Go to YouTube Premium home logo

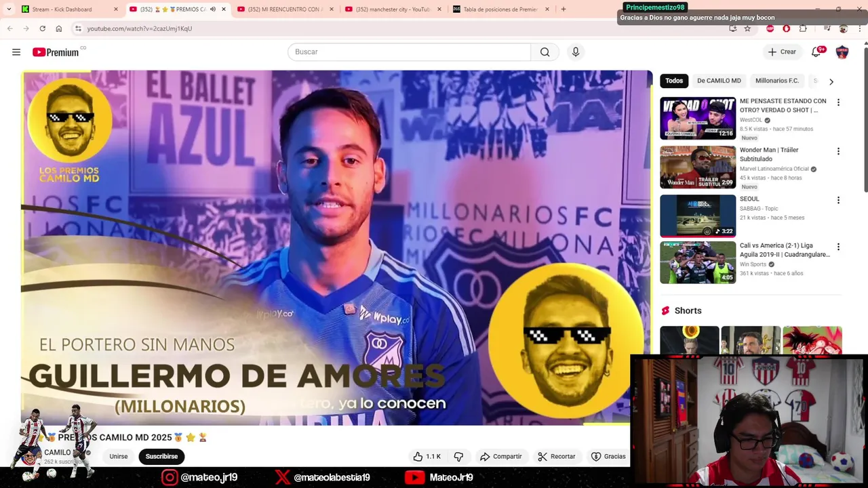click(x=56, y=52)
